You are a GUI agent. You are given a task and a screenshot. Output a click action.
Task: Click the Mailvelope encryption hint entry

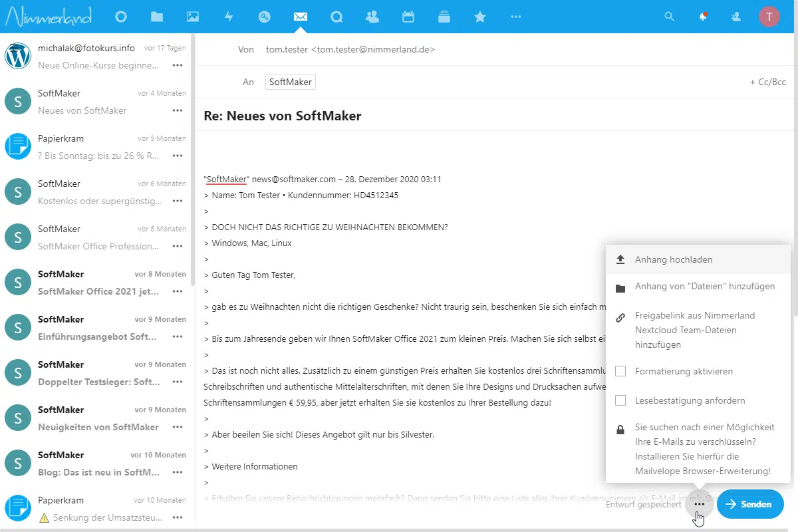698,449
